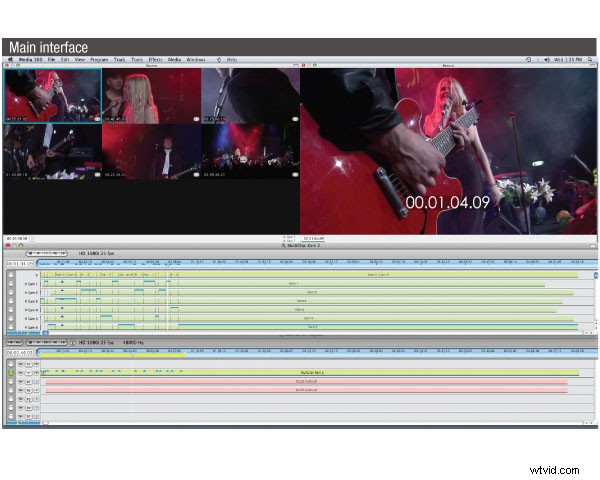Click the program timeline time ruler
Screen dimensions: 600x480
pos(317,351)
